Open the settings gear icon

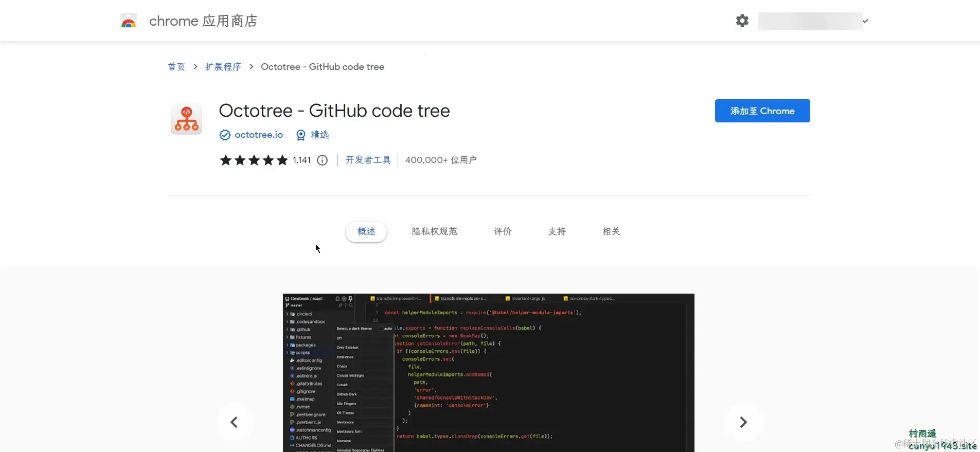click(x=742, y=21)
